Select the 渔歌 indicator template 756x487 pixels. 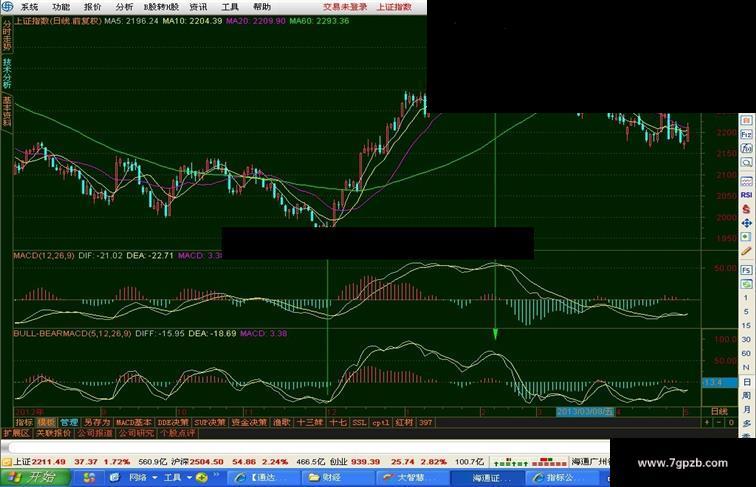[282, 422]
